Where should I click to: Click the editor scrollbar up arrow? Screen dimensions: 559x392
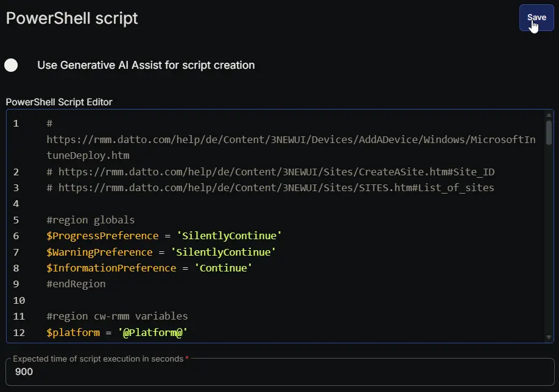pyautogui.click(x=549, y=115)
